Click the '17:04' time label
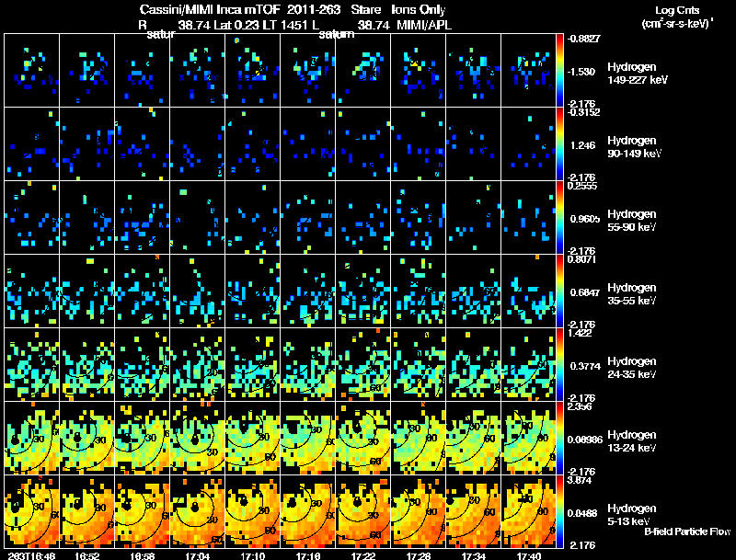 [x=197, y=555]
